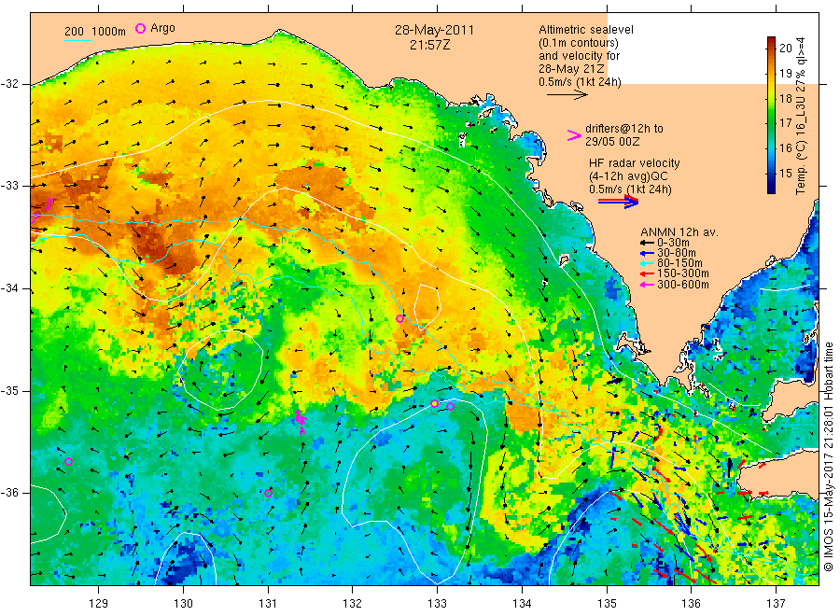Click the black 0-30m ANMN arrow
This screenshot has width=840, height=616.
pos(648,243)
